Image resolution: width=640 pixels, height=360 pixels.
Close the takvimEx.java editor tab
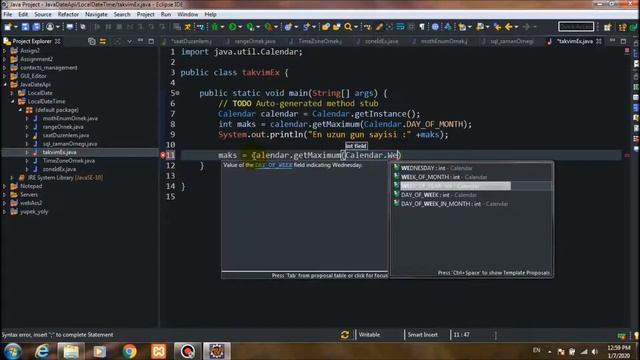point(599,41)
